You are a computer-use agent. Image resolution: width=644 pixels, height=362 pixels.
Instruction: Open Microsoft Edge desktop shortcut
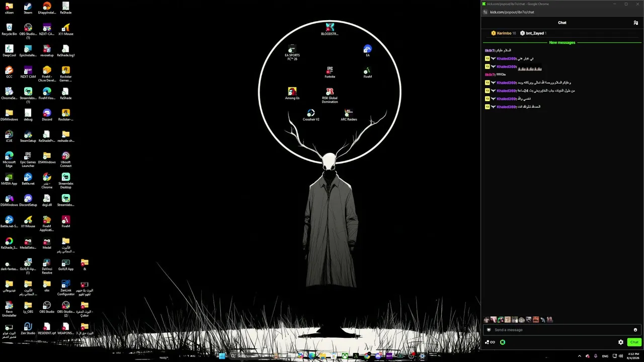[9, 159]
